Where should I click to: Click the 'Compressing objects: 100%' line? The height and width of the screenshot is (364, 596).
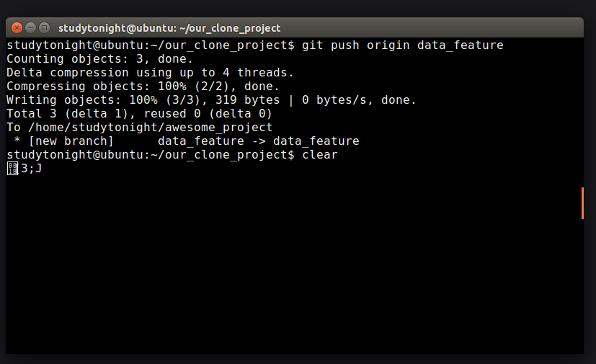143,86
